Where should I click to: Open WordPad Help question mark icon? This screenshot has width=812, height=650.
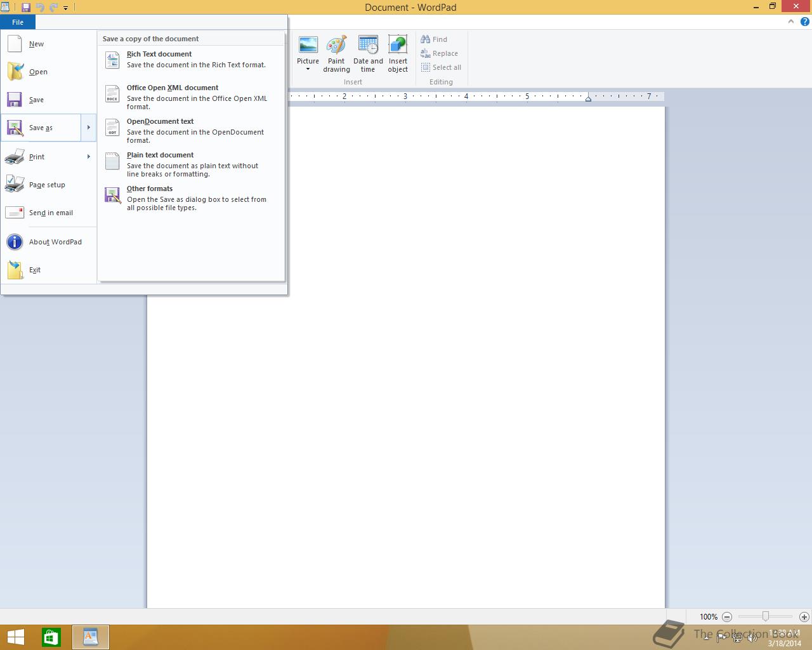(x=804, y=22)
